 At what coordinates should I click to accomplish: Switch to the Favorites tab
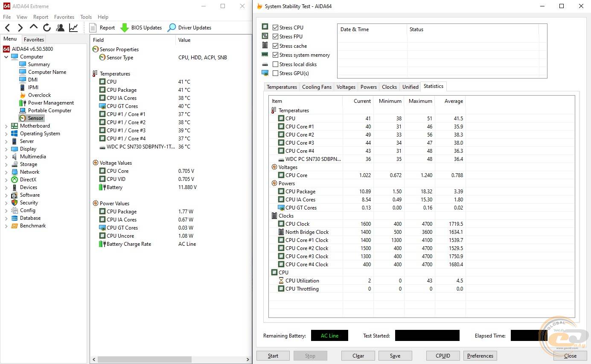coord(34,39)
